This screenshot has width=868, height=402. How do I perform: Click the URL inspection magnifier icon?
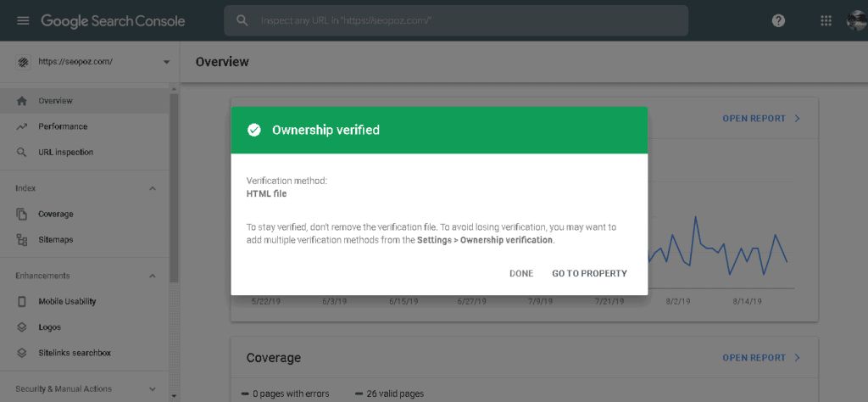(x=21, y=153)
